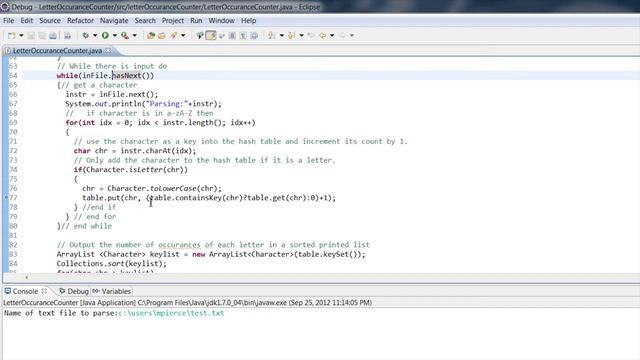This screenshot has height=360, width=640.
Task: Open the Run menu
Action: point(196,20)
